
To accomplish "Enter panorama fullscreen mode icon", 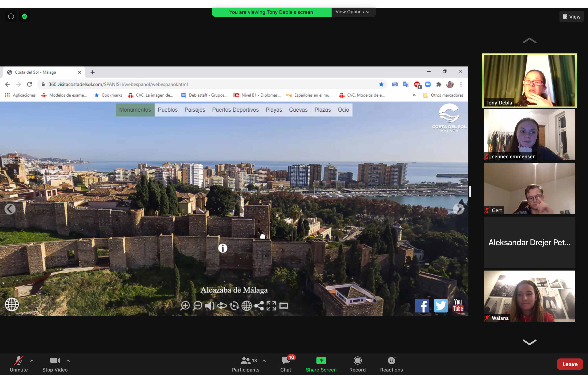I will [x=271, y=305].
